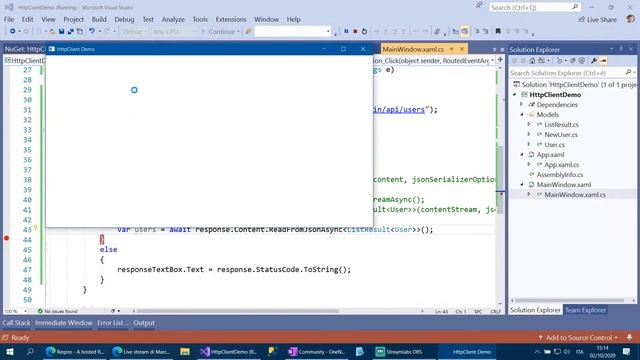Pause debugging with Break All button
Image resolution: width=640 pixels, height=360 pixels.
346,31
